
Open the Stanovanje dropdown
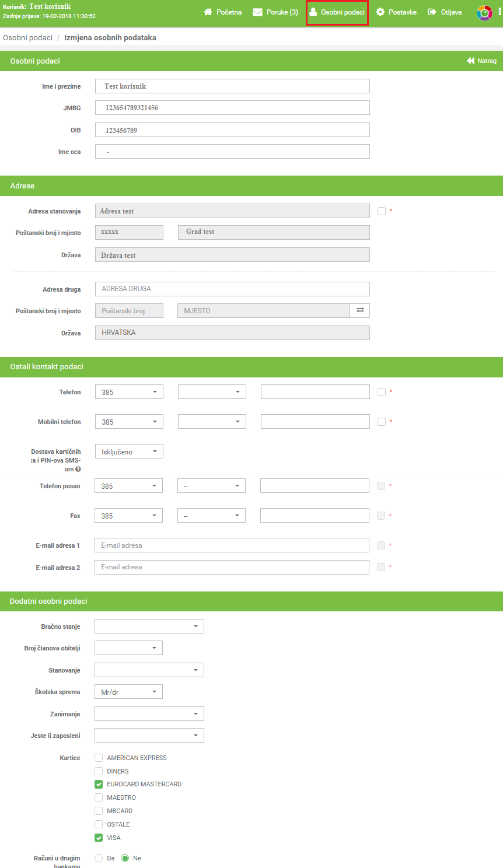point(149,670)
